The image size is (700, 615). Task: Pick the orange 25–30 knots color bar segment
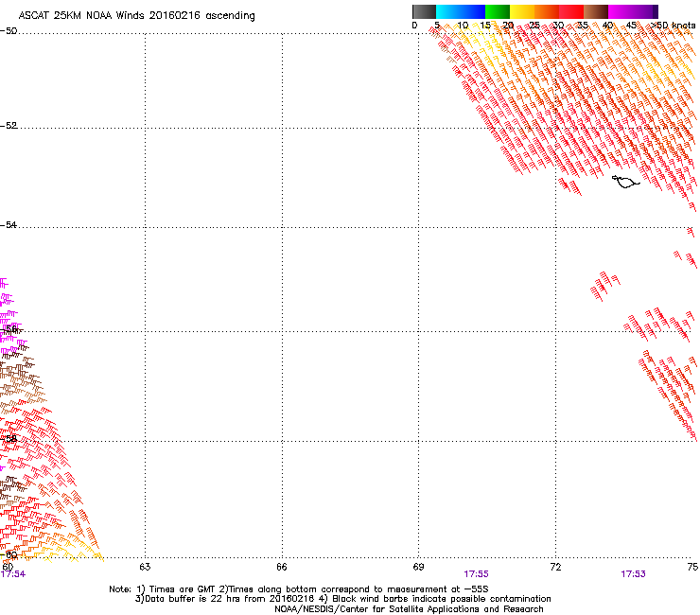tap(547, 11)
